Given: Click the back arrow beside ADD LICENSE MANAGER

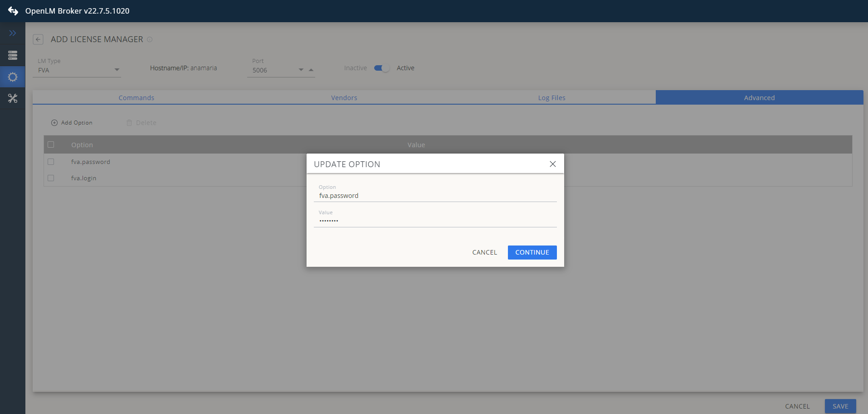Looking at the screenshot, I should [38, 39].
